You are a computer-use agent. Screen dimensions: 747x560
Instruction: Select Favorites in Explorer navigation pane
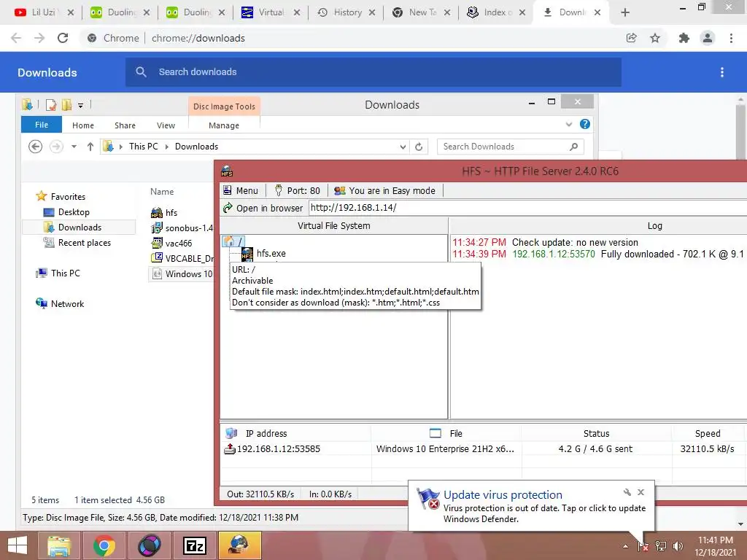(x=61, y=196)
